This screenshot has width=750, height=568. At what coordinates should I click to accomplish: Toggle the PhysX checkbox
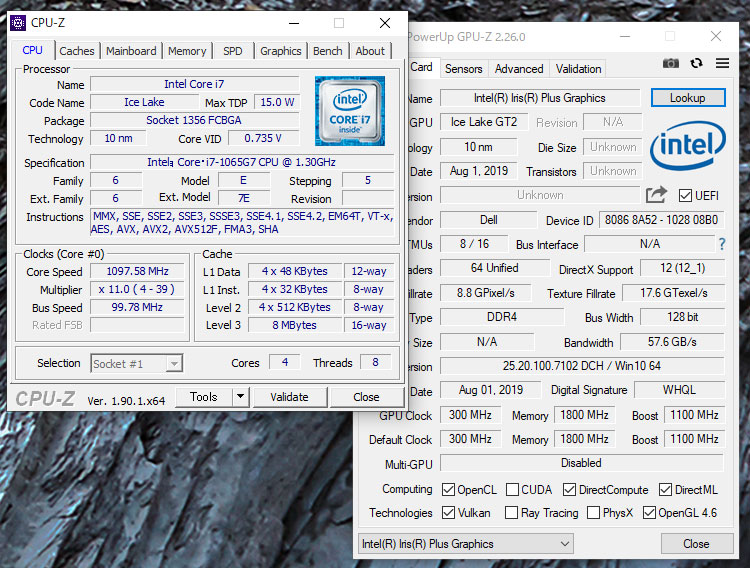593,512
